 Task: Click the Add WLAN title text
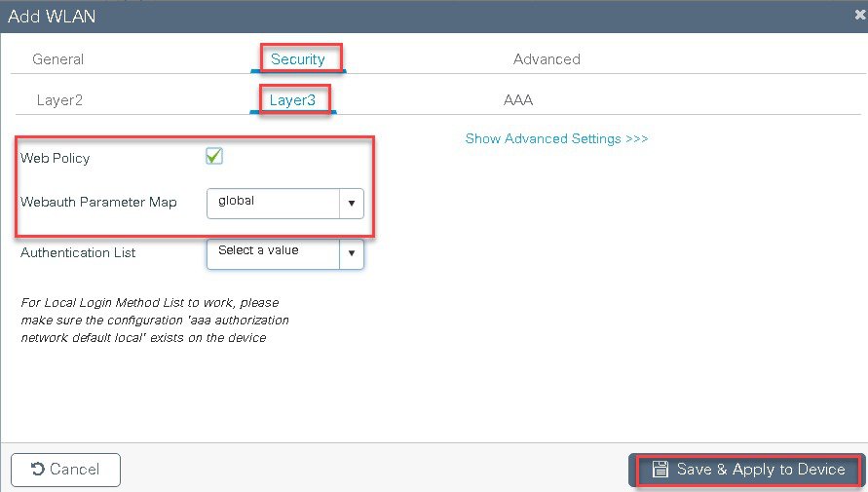pyautogui.click(x=52, y=16)
